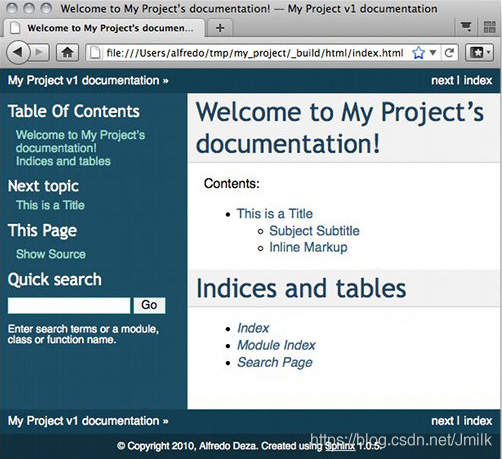Screen dimensions: 502x459
Task: Click Show Source in the sidebar
Action: click(x=51, y=254)
